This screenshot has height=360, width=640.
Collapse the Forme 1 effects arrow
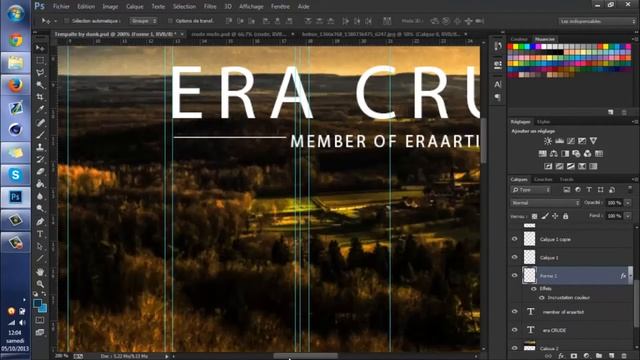[631, 276]
